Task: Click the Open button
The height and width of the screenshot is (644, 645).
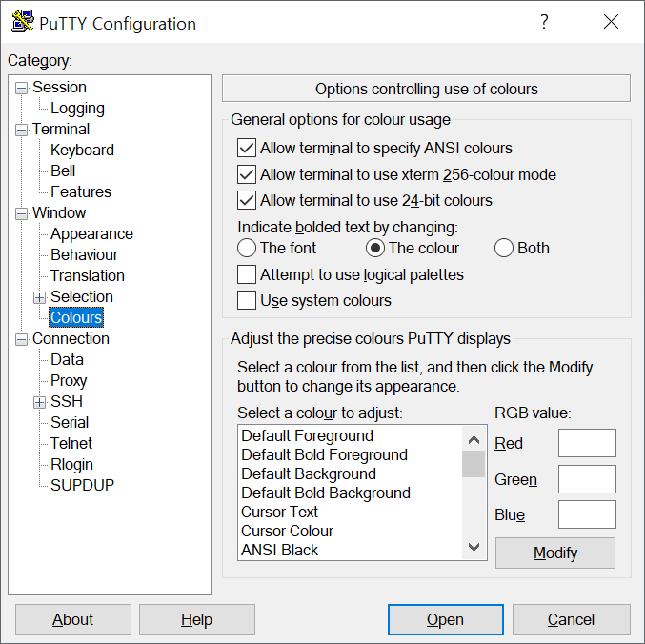Action: (x=446, y=619)
